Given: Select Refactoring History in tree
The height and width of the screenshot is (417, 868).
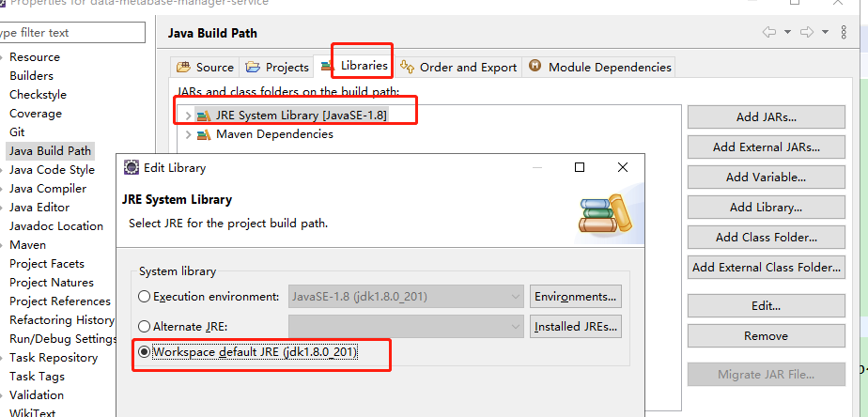Looking at the screenshot, I should [61, 320].
